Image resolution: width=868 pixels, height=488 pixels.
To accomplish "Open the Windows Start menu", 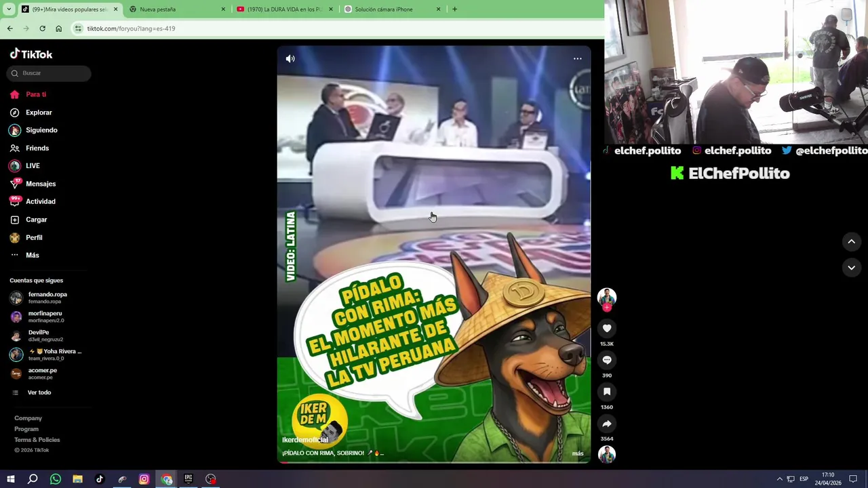I will pyautogui.click(x=11, y=479).
